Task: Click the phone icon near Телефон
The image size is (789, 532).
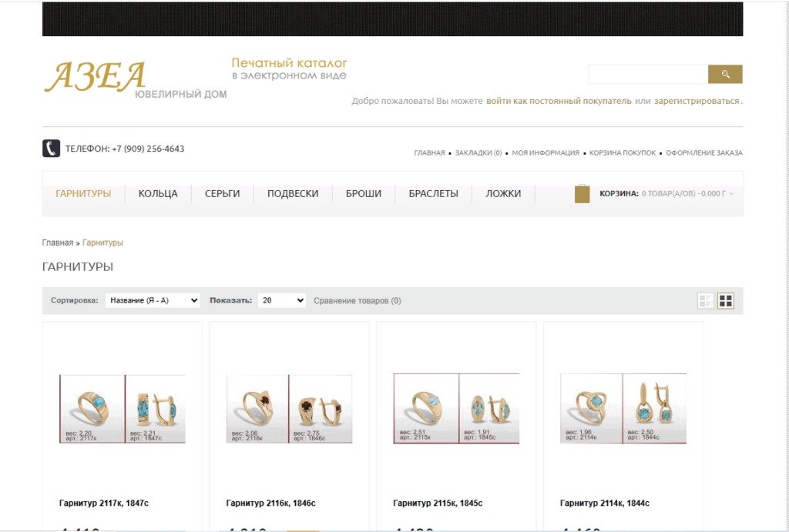Action: click(x=52, y=149)
